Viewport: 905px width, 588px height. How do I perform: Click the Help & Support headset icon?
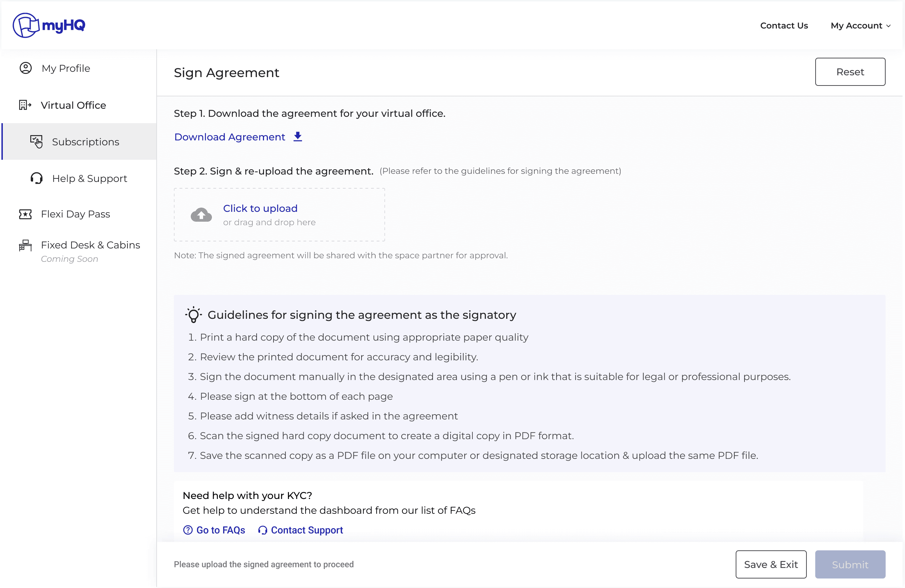pos(37,178)
